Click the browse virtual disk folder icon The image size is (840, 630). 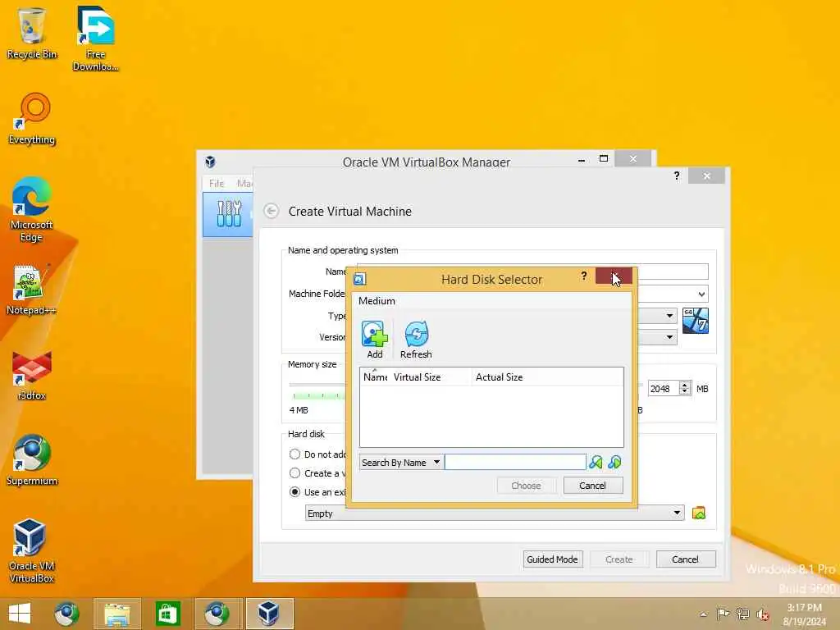click(699, 514)
